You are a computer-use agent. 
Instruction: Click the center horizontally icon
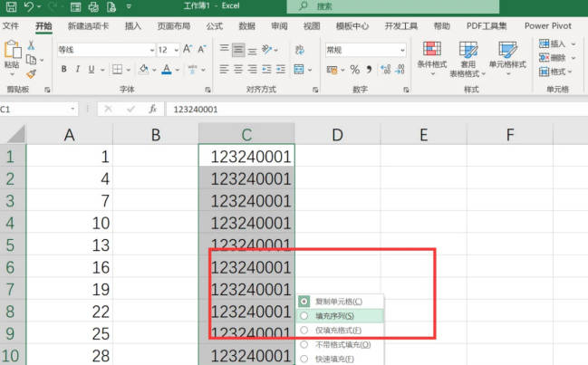point(238,70)
